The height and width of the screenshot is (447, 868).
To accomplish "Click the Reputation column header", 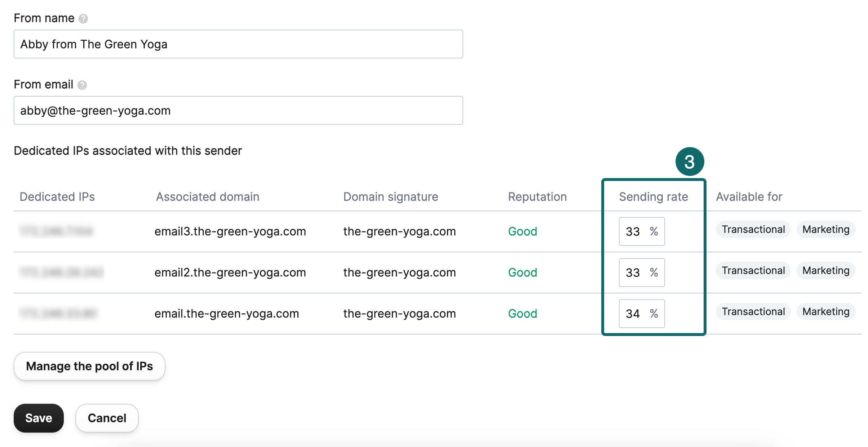I will (x=537, y=197).
